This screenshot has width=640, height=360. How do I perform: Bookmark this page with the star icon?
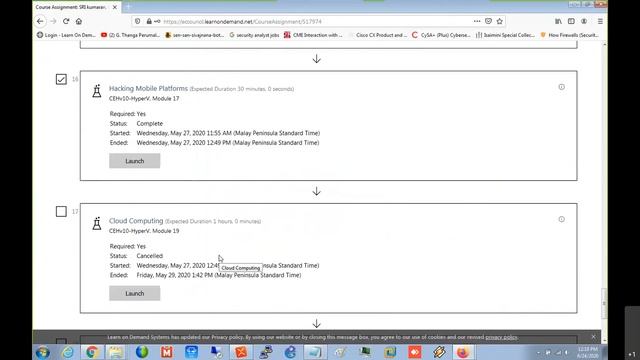(500, 21)
